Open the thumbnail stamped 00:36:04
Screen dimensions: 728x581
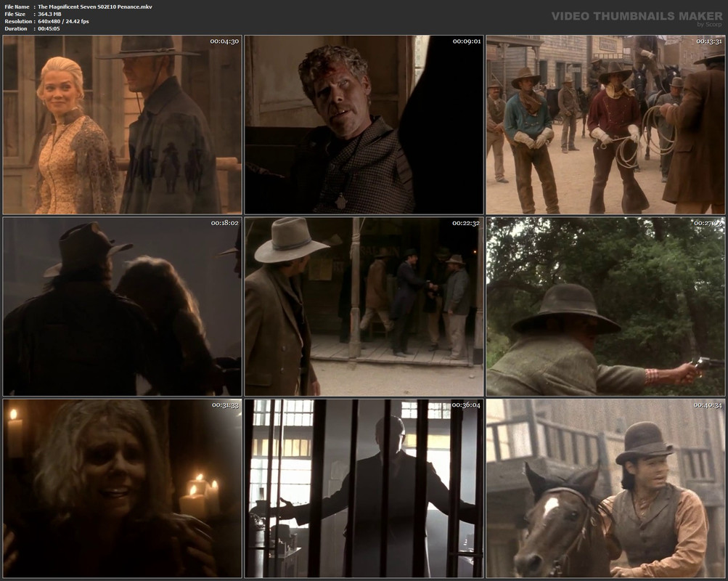(x=364, y=488)
